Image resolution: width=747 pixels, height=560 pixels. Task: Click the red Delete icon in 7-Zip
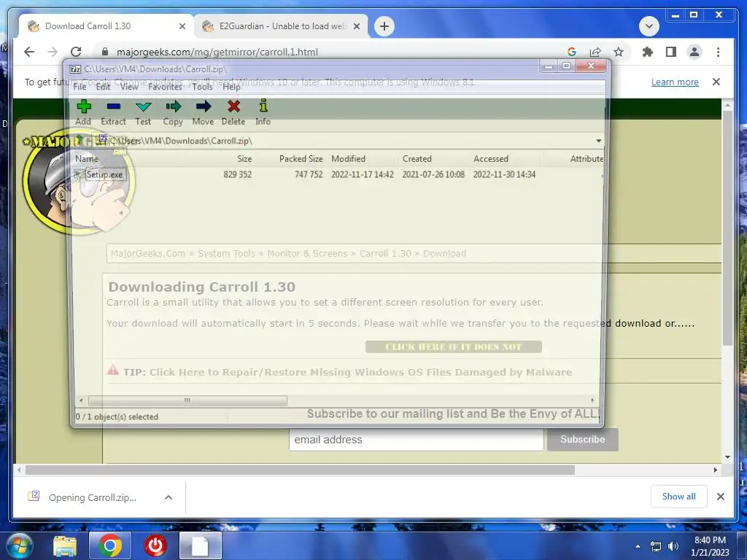tap(233, 112)
